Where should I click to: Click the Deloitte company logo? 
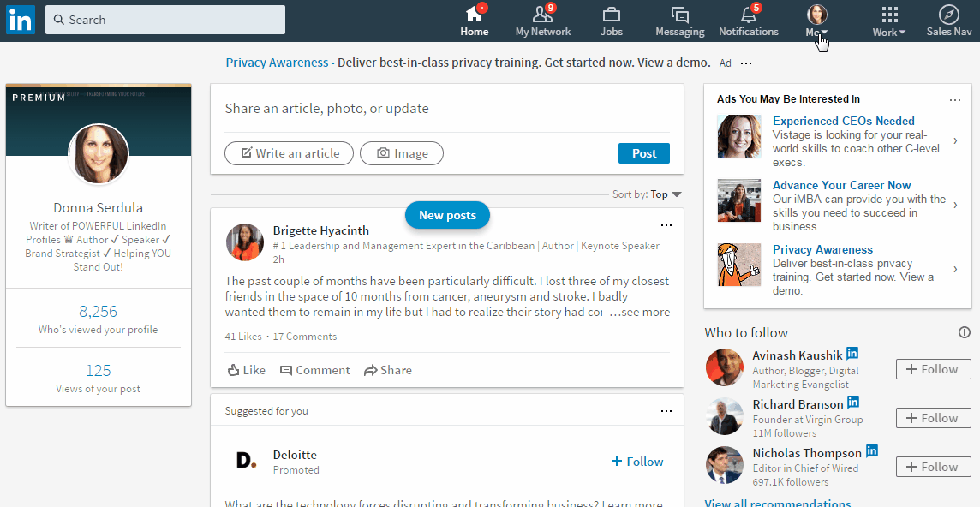[246, 462]
